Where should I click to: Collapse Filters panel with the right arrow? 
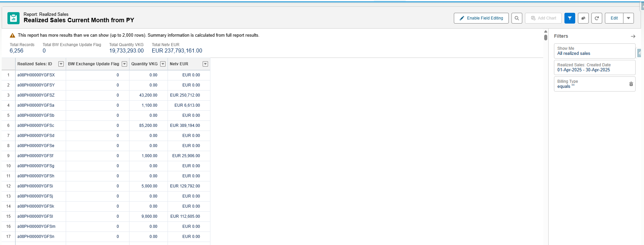tap(633, 36)
